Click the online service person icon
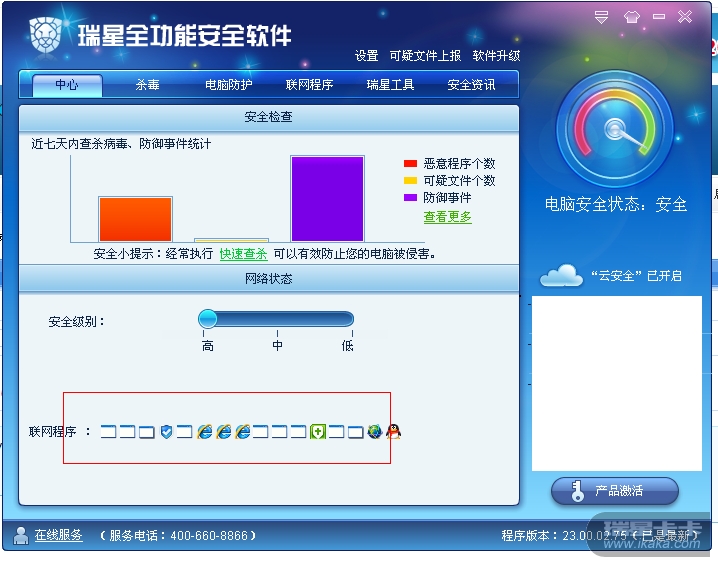Image resolution: width=718 pixels, height=563 pixels. point(21,535)
